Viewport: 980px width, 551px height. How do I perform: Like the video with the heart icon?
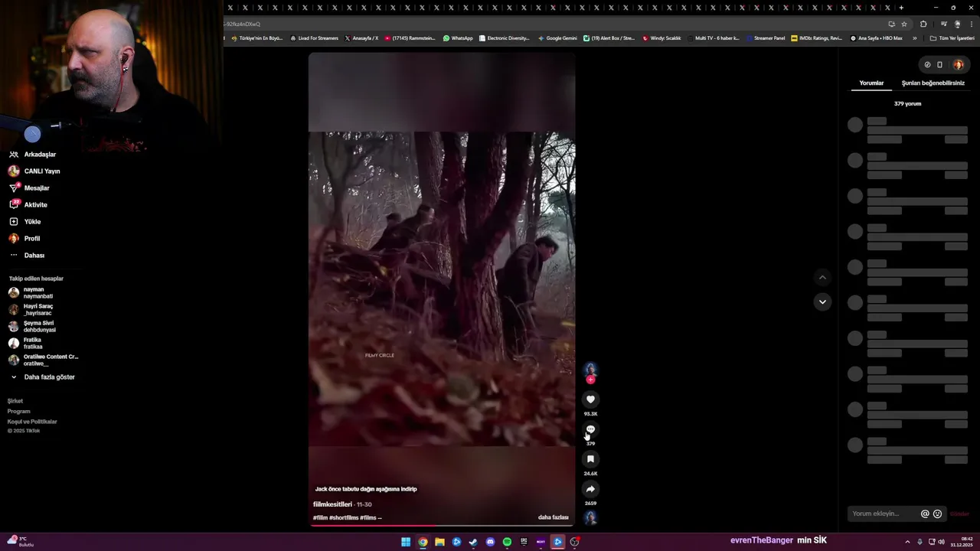pos(590,399)
